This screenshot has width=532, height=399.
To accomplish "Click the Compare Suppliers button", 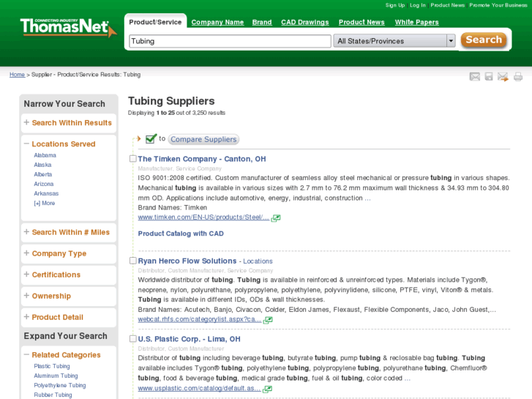I will tap(203, 139).
